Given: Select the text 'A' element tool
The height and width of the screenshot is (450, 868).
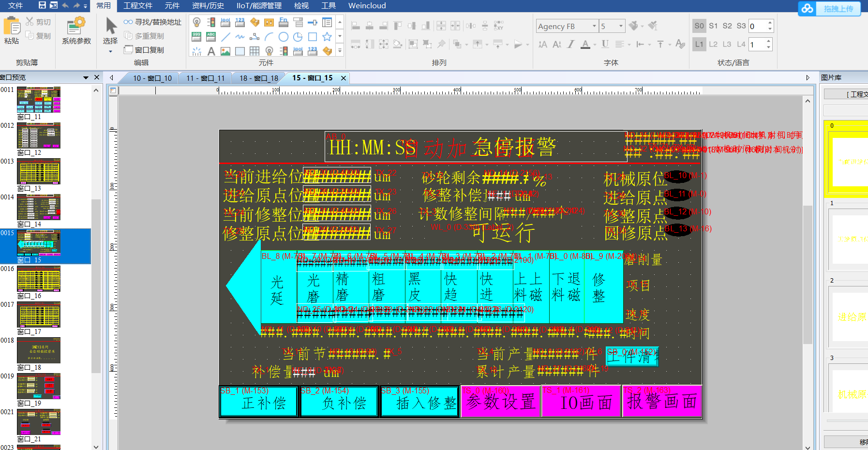Looking at the screenshot, I should pos(211,51).
